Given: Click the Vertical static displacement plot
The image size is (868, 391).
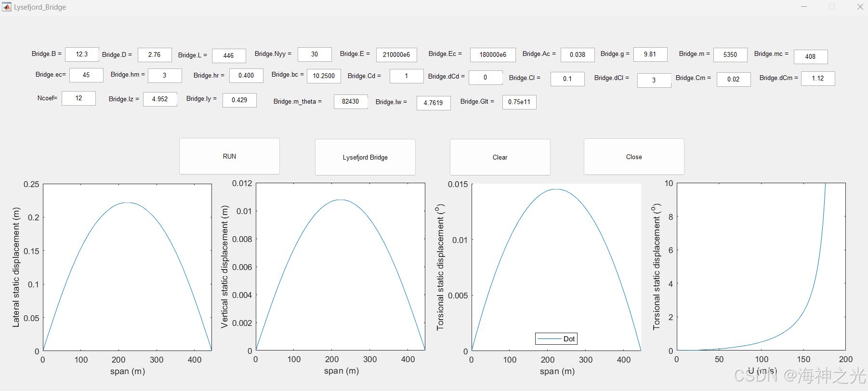Looking at the screenshot, I should 340,267.
